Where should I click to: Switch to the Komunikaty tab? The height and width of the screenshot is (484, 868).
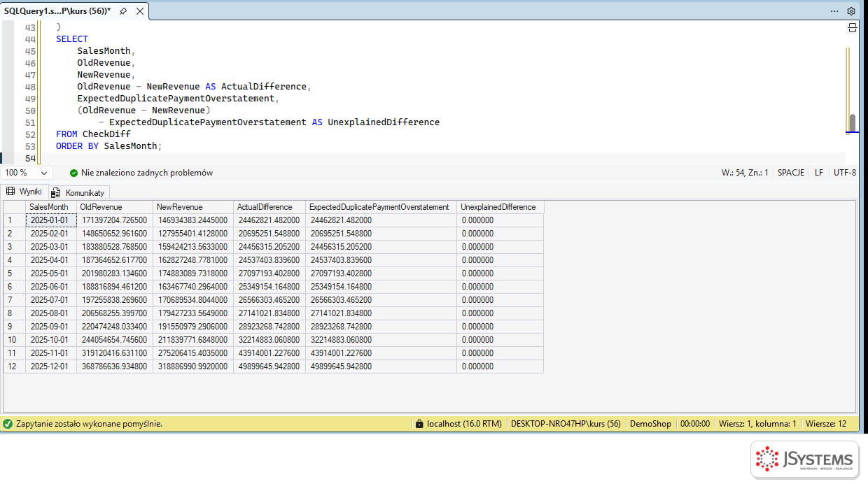78,192
